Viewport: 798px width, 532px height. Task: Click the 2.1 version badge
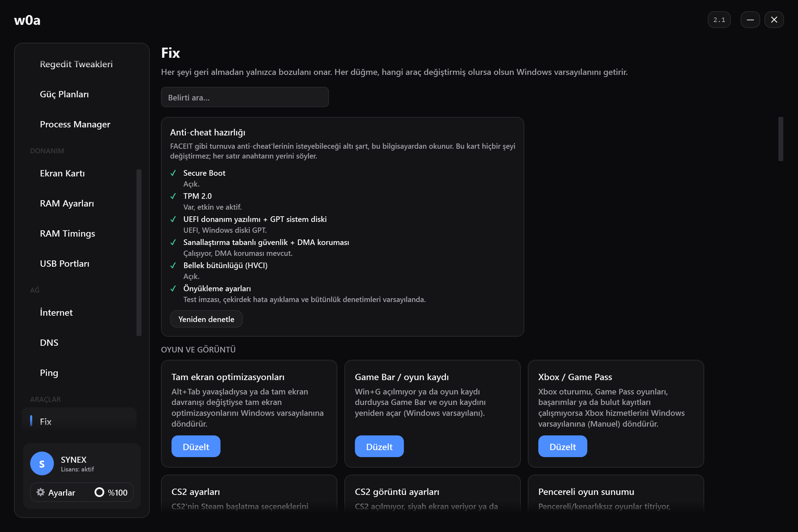pos(719,20)
